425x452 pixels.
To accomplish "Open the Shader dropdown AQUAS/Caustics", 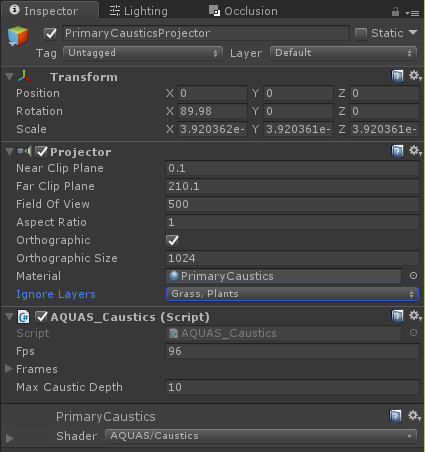I will 261,436.
